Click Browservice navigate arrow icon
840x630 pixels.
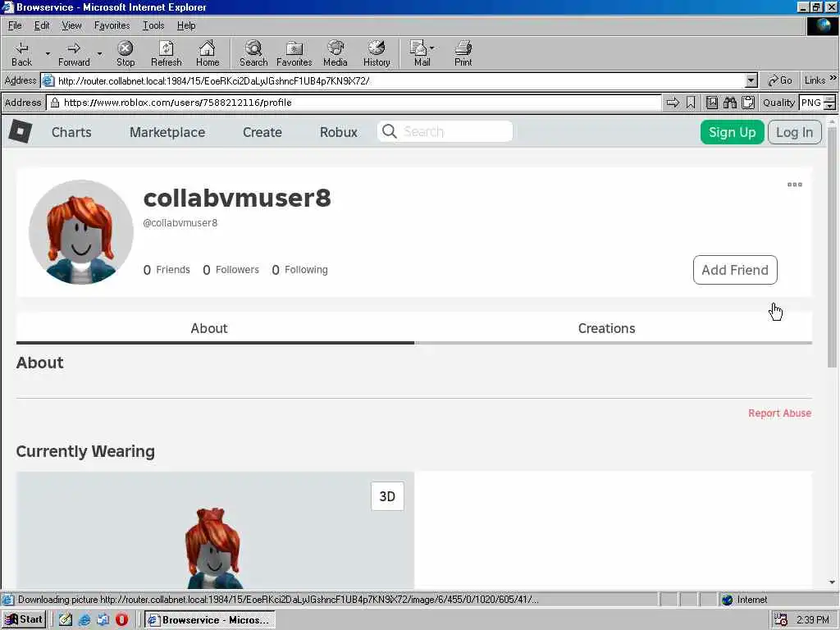(x=673, y=103)
